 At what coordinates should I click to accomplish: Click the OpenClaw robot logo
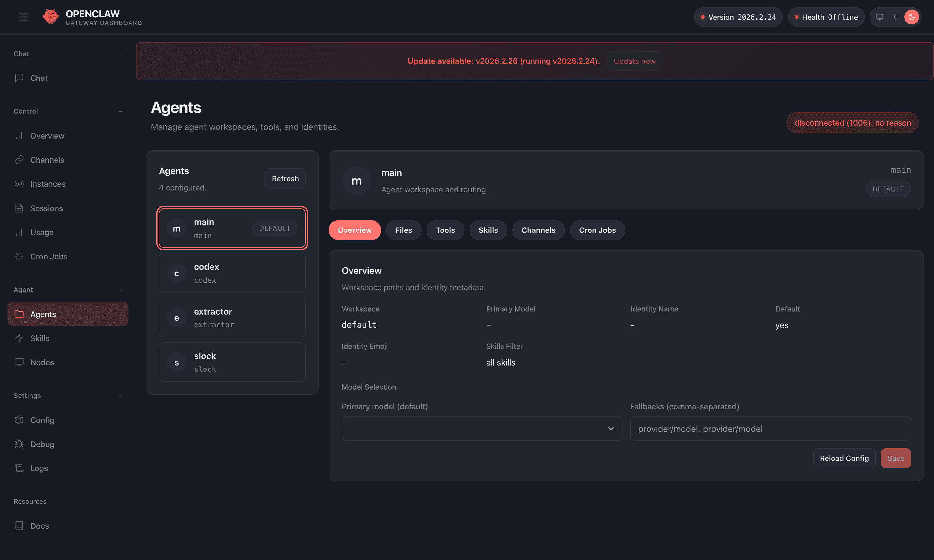pyautogui.click(x=51, y=16)
